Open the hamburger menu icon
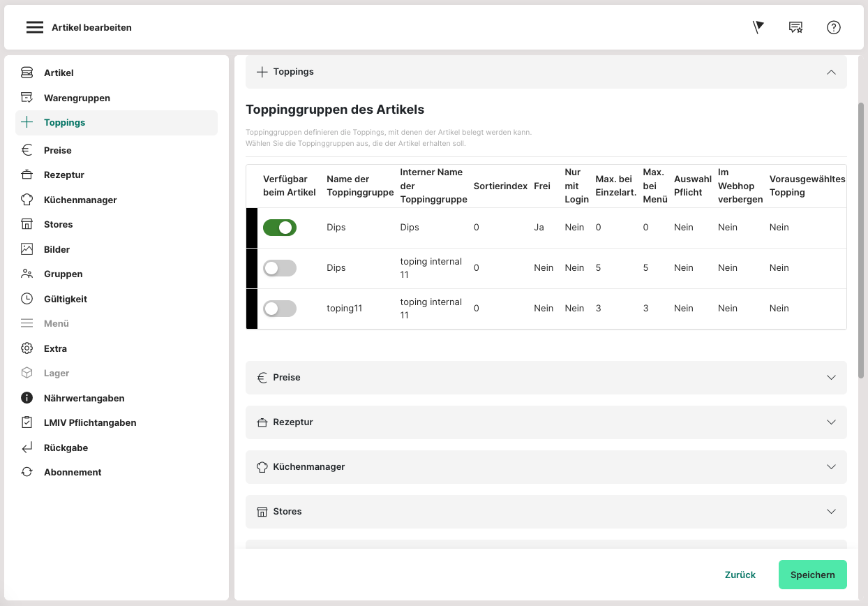This screenshot has height=606, width=868. pos(35,27)
